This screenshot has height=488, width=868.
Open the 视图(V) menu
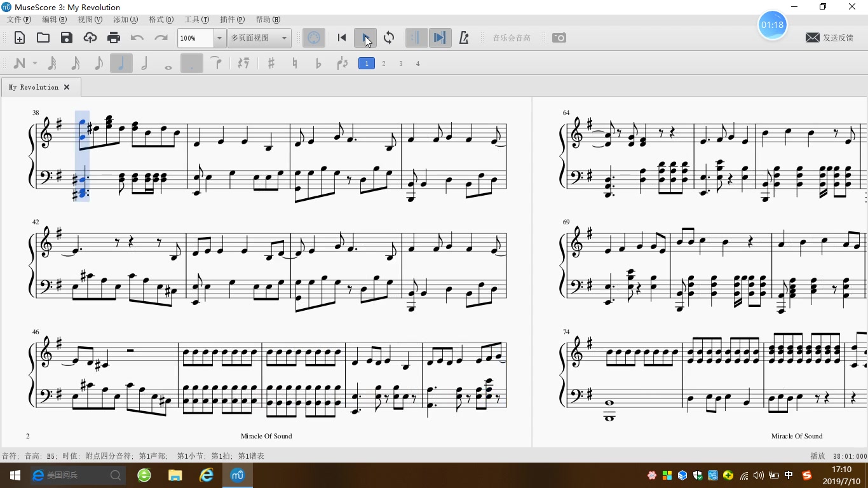click(x=90, y=20)
